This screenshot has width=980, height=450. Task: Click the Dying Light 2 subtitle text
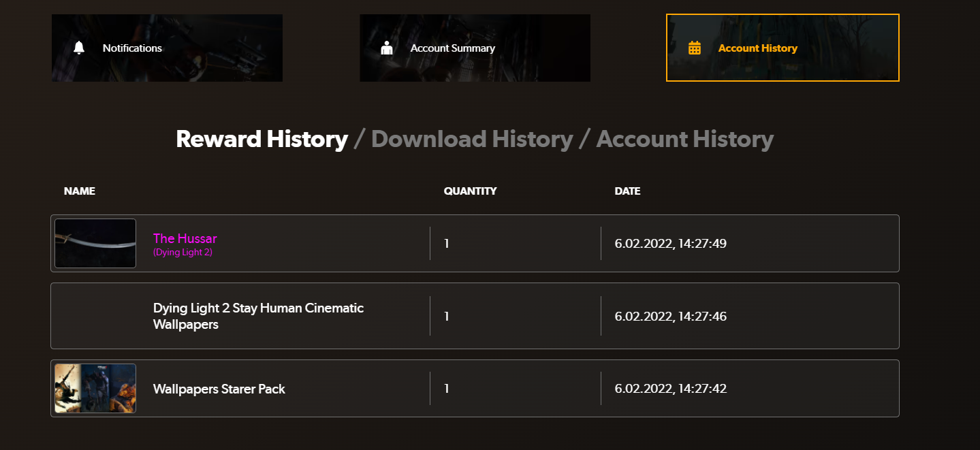coord(183,253)
